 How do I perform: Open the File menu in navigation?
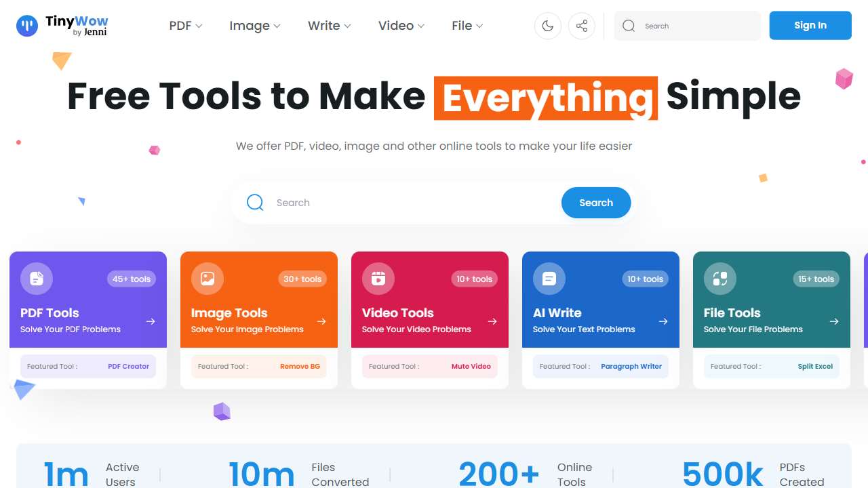pyautogui.click(x=467, y=26)
